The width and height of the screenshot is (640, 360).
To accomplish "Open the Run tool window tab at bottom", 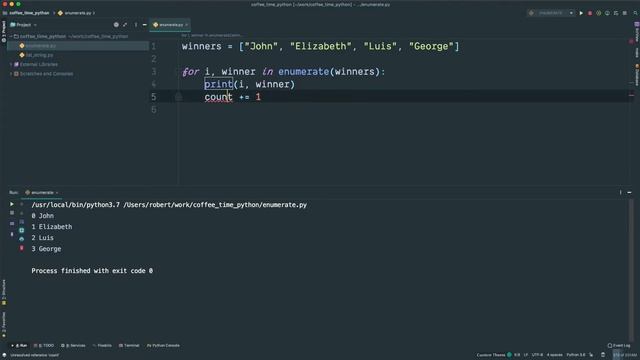I will coord(20,346).
